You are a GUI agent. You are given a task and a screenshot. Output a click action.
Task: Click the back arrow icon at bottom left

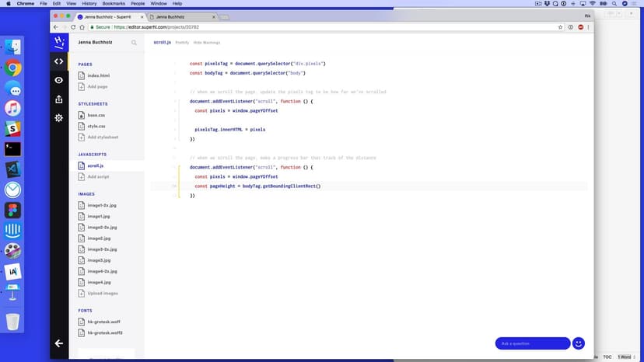pos(58,343)
